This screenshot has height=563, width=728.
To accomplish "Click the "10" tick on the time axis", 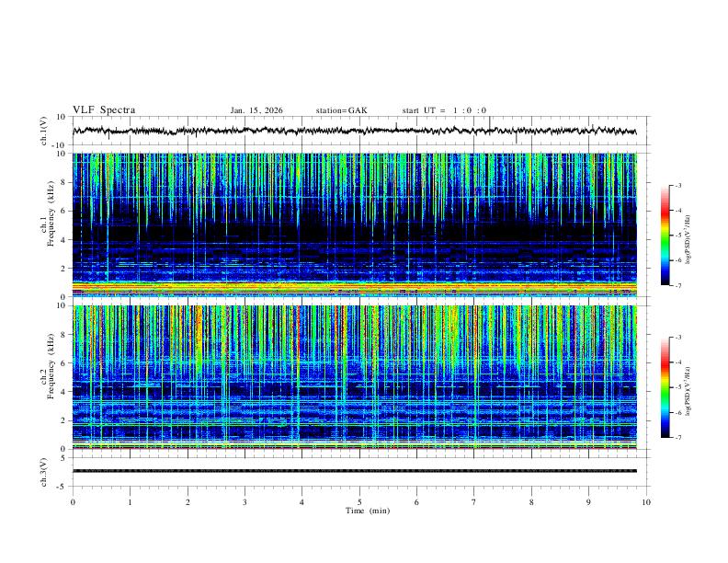I will pos(646,502).
